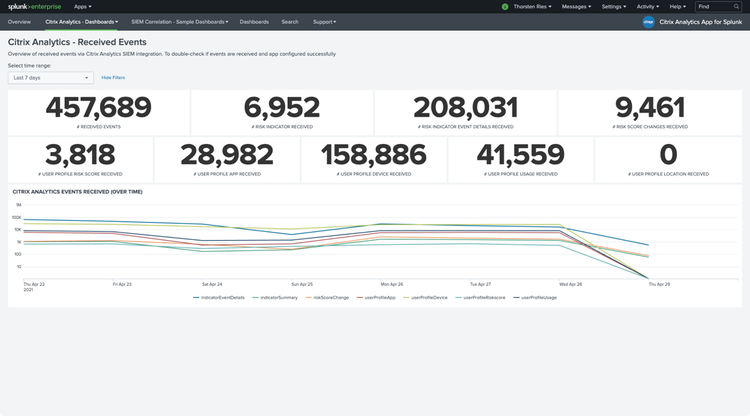The image size is (750, 416).
Task: Click the 6,952 risk indicator value
Action: click(282, 107)
